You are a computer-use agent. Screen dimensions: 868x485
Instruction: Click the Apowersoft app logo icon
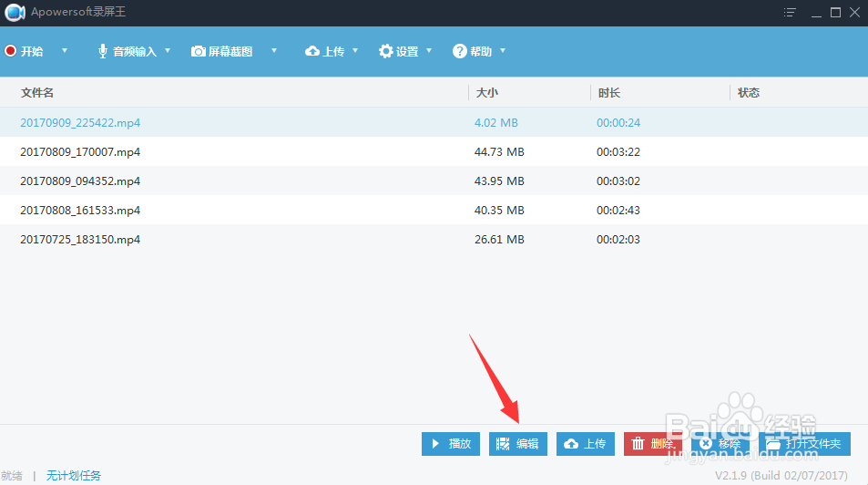pyautogui.click(x=15, y=12)
